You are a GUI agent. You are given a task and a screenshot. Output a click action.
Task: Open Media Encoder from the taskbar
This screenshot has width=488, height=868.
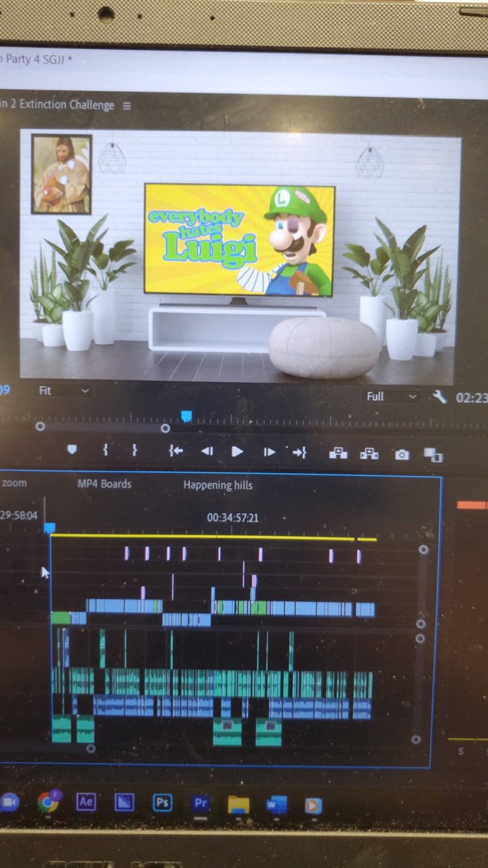[124, 803]
